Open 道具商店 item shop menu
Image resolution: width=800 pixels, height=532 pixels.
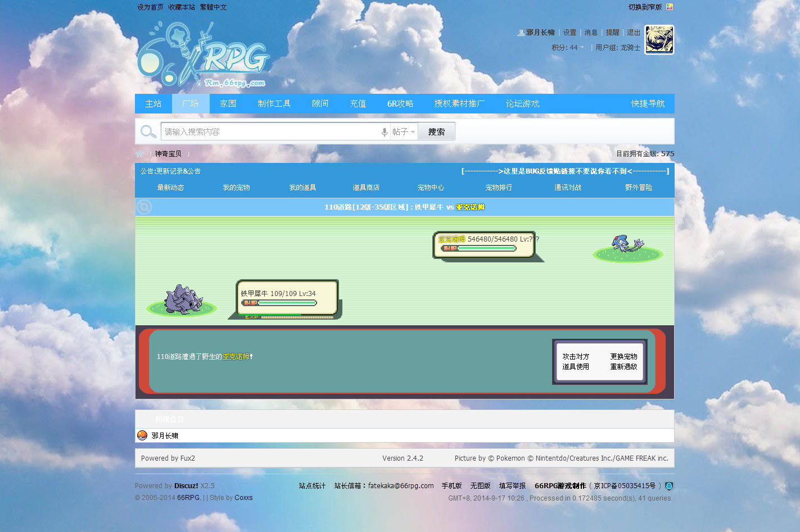pos(366,188)
